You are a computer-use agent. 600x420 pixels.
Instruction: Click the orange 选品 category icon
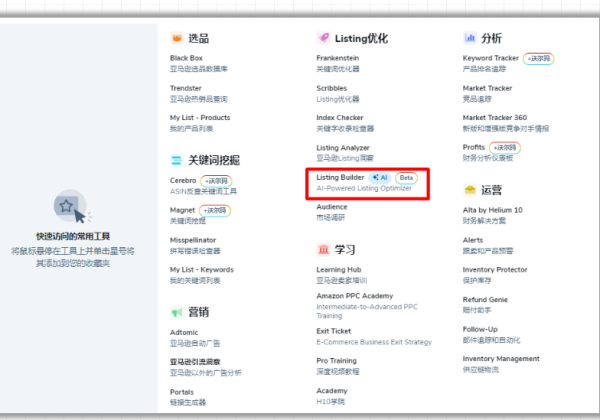point(177,38)
